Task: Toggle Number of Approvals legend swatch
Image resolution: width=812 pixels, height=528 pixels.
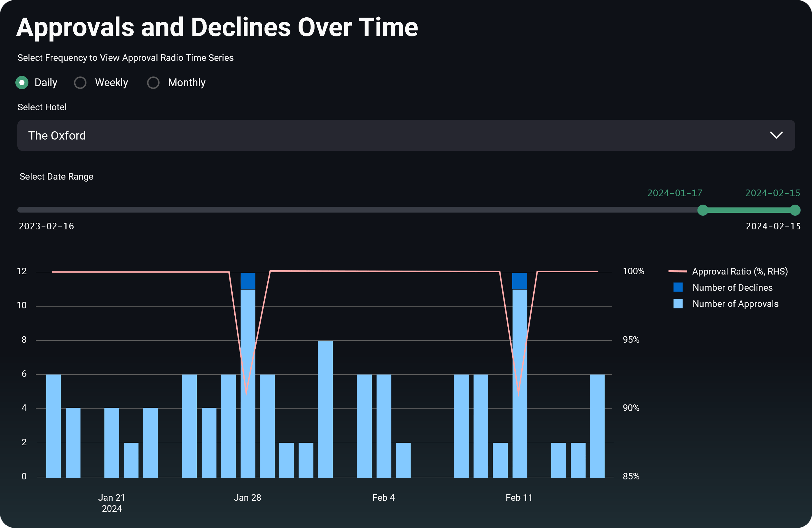Action: click(678, 304)
